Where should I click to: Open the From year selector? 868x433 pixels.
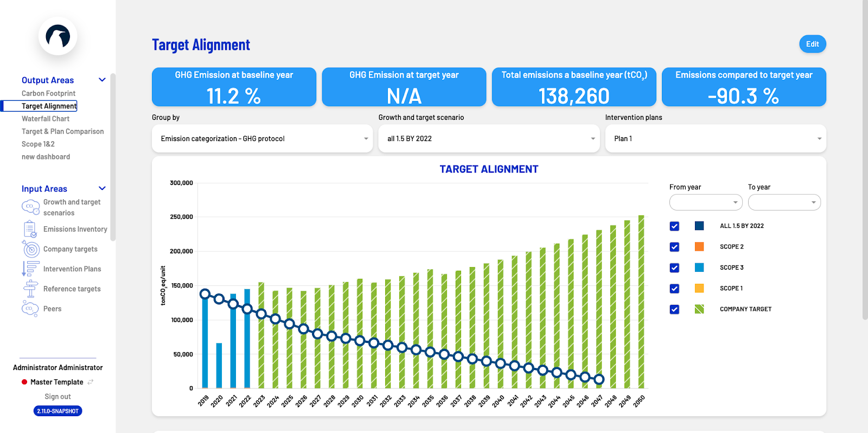tap(705, 202)
